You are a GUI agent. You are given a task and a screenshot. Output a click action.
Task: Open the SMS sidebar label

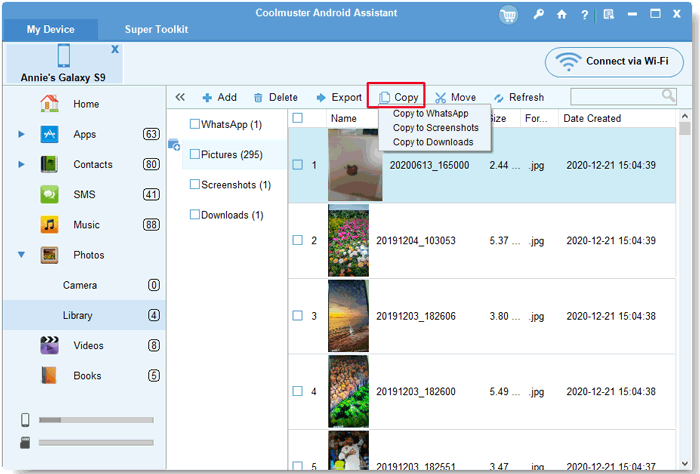click(x=84, y=195)
